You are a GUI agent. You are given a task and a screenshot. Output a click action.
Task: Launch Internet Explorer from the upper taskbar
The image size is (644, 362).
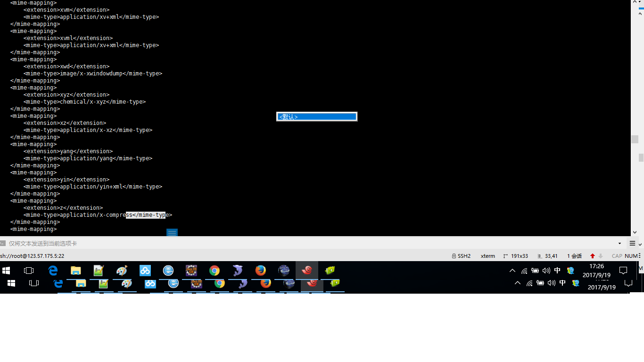[168, 271]
